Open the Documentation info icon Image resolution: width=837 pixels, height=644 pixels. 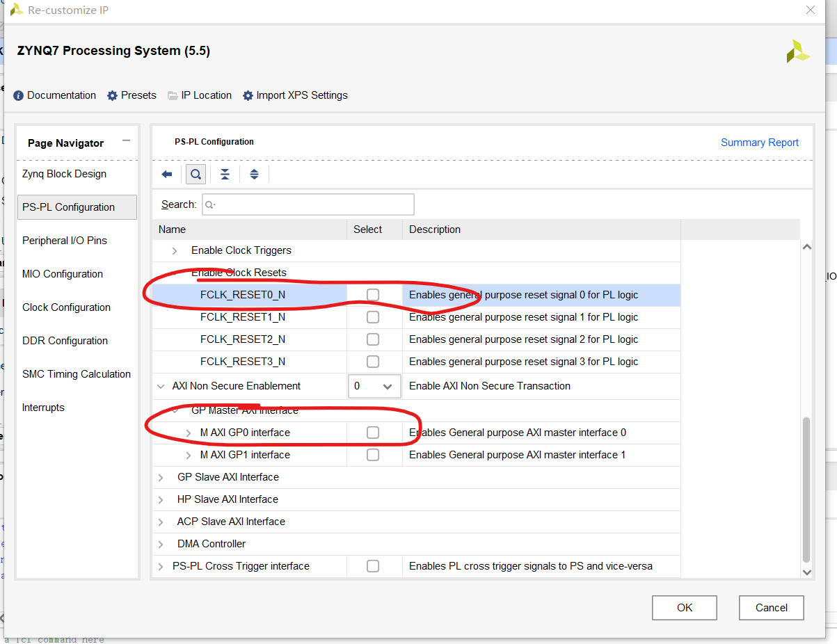(x=19, y=95)
